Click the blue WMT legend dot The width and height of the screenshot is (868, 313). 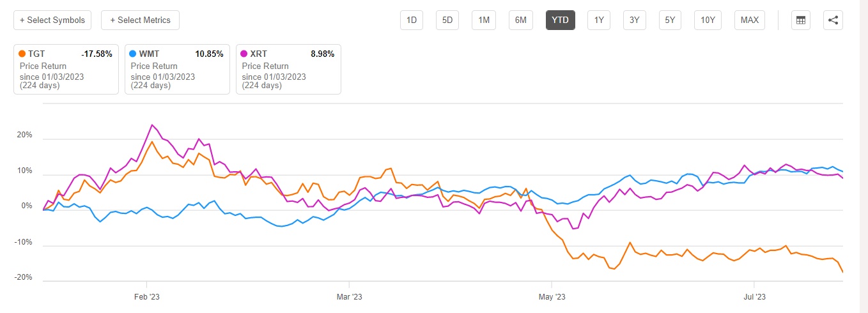tap(134, 54)
